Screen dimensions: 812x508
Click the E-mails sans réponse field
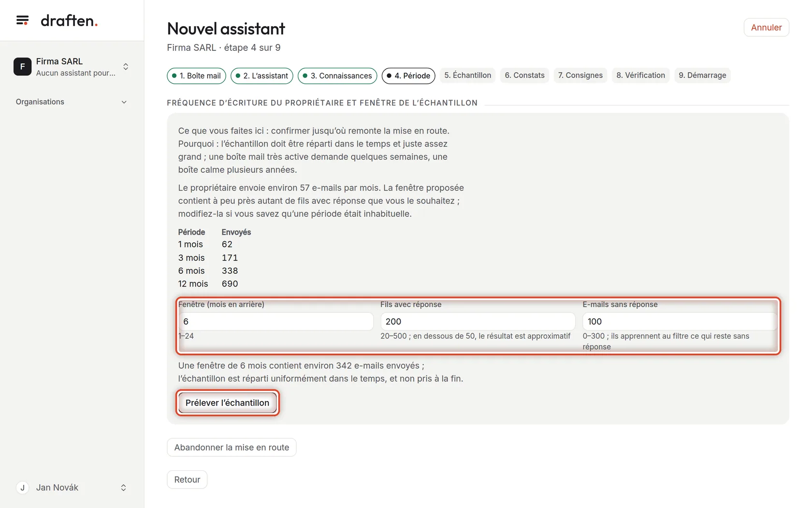coord(680,322)
